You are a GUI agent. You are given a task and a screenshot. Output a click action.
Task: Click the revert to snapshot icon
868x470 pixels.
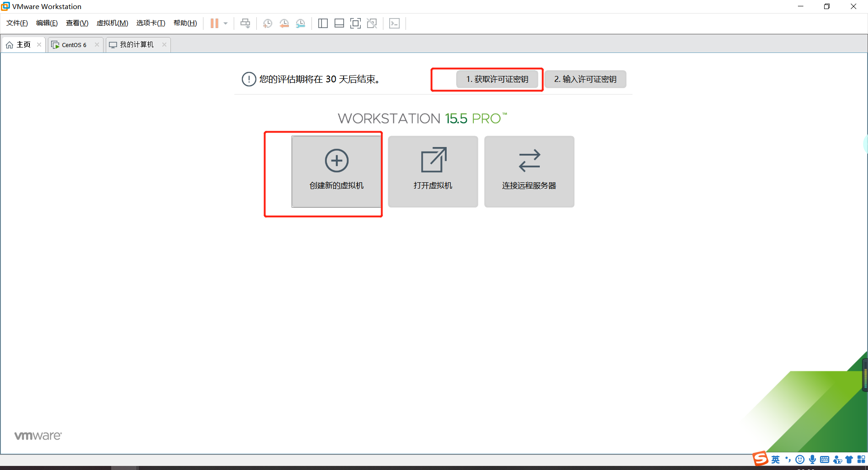tap(284, 24)
